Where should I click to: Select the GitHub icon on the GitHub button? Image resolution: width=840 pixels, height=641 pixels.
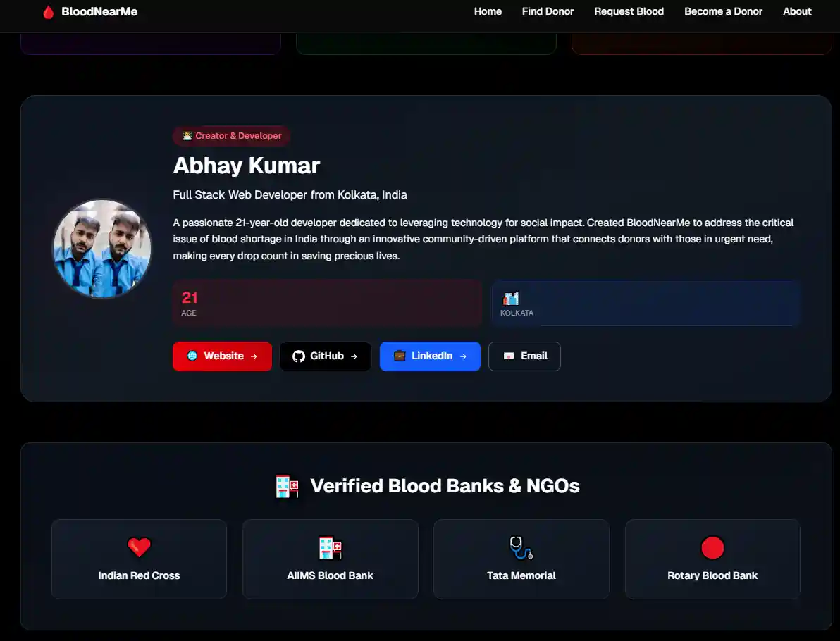tap(299, 356)
